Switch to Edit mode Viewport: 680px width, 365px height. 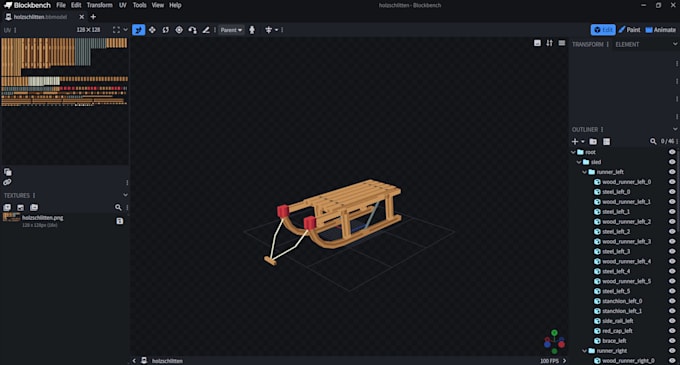(x=603, y=30)
